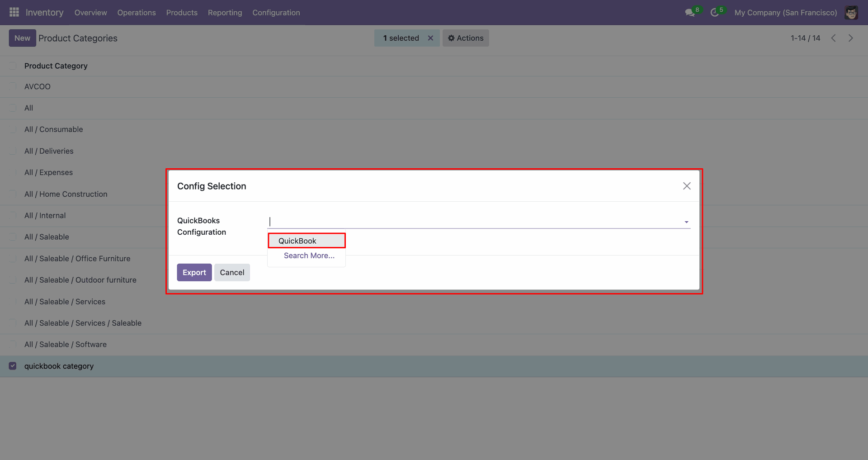Cancel the Config Selection dialog
The width and height of the screenshot is (868, 460).
232,272
